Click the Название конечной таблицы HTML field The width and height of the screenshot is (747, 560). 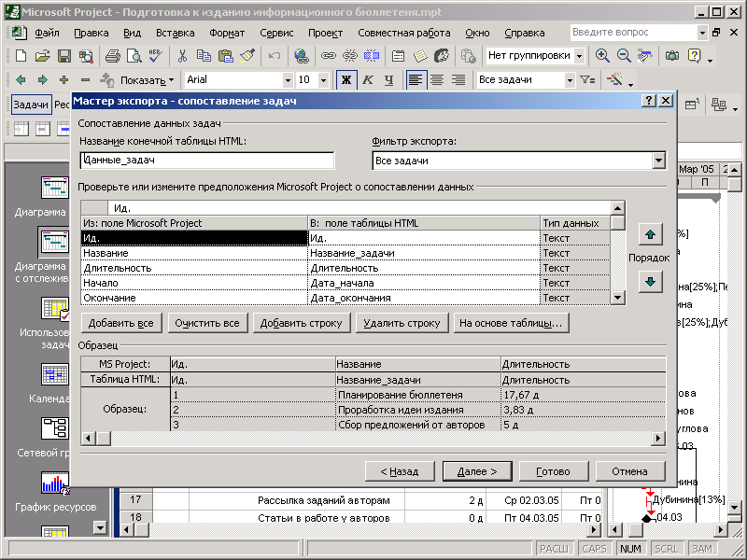point(207,160)
